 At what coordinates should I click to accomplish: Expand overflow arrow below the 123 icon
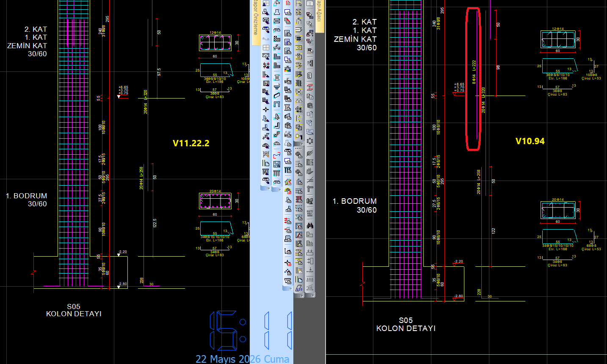(x=301, y=296)
